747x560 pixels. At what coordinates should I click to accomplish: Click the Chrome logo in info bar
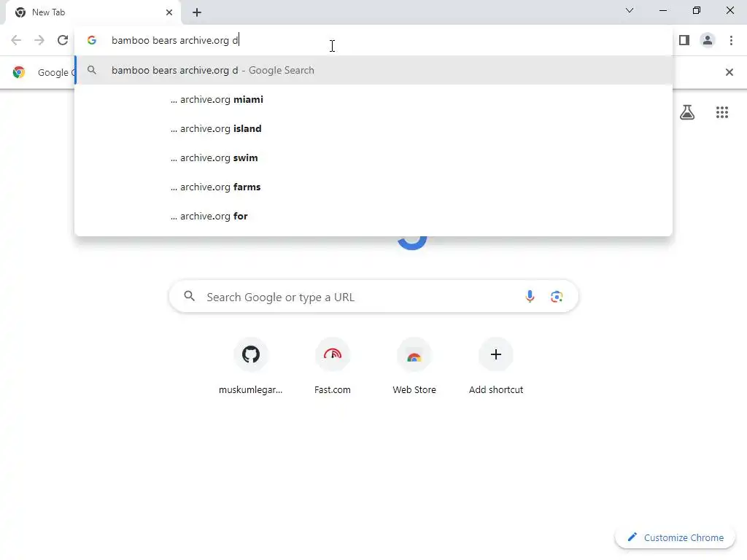[19, 72]
